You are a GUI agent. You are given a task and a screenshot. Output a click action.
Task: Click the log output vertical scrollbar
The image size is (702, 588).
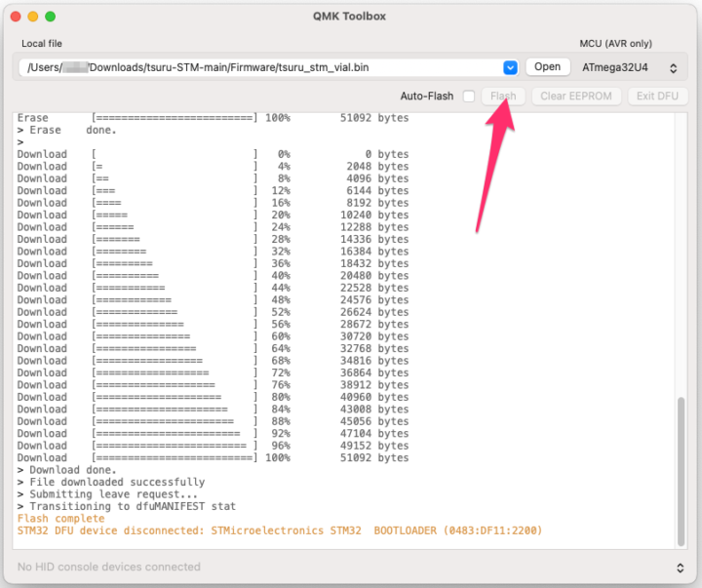pos(682,468)
